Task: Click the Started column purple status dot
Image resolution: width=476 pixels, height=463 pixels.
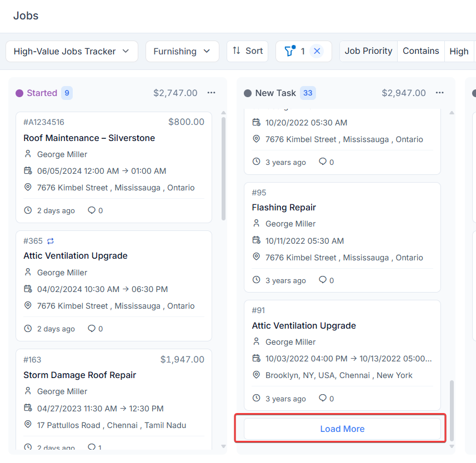Action: click(19, 93)
